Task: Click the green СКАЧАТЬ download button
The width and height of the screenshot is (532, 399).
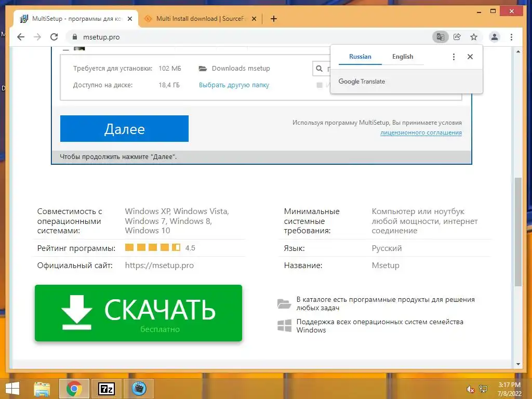Action: tap(138, 313)
